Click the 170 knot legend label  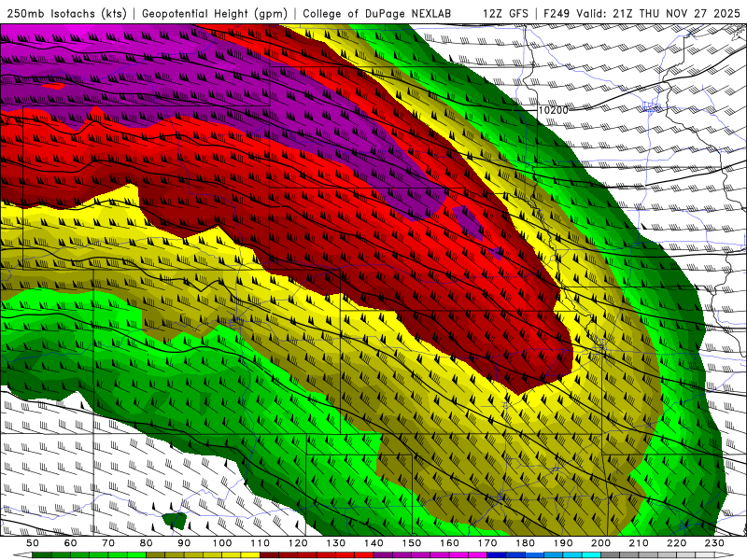486,543
